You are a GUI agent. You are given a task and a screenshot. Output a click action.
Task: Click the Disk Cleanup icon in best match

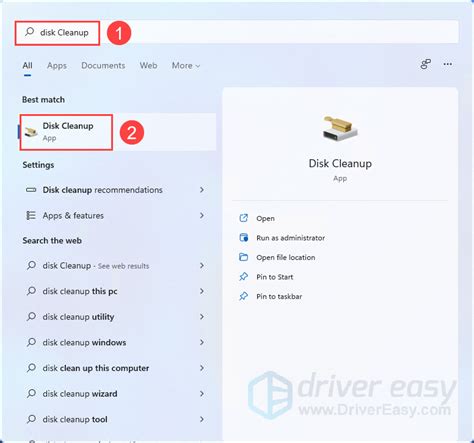coord(31,132)
